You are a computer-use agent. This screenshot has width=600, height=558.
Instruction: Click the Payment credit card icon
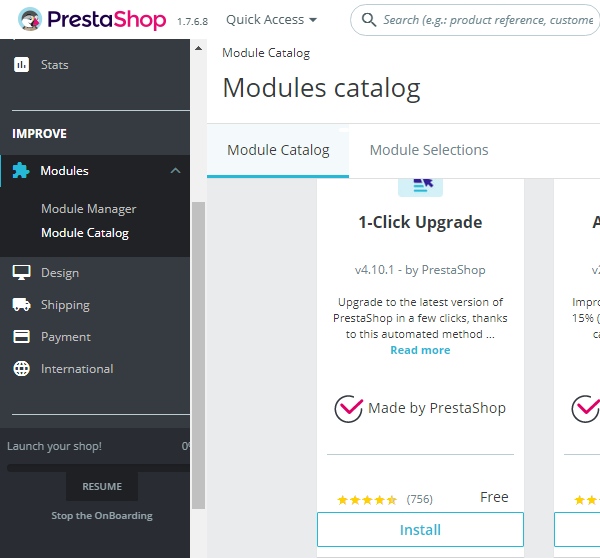click(x=21, y=337)
